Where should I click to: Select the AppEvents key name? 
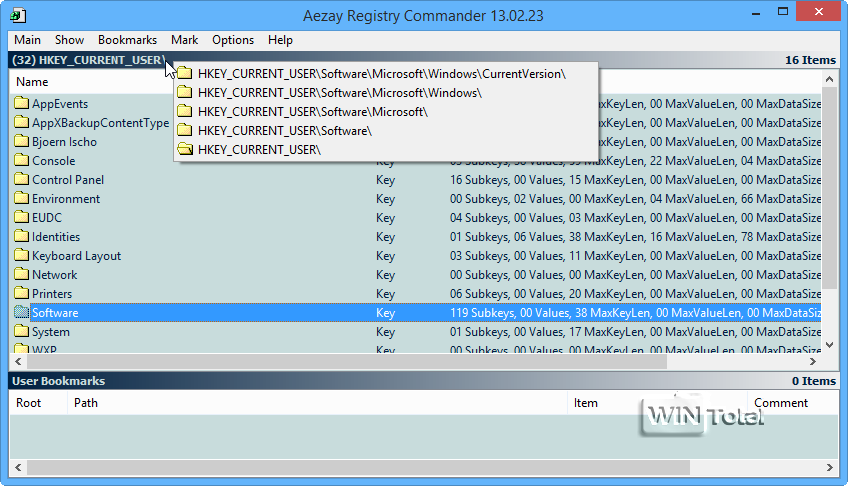click(59, 103)
